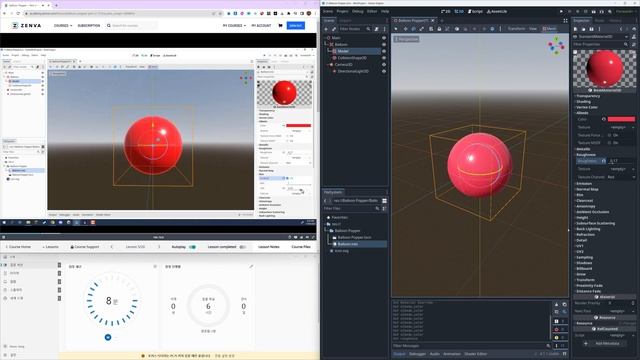Open the Zenva shopping cart icon
The image size is (640, 360).
tap(280, 25)
